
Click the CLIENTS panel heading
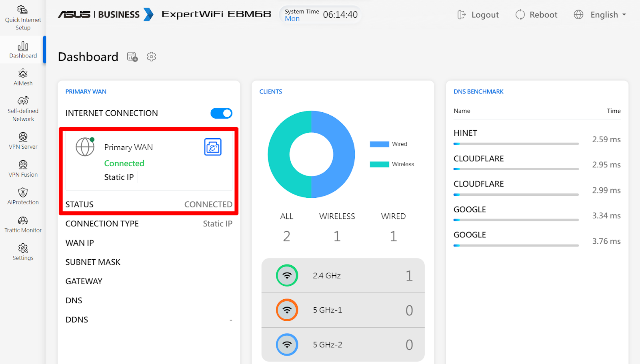click(271, 91)
